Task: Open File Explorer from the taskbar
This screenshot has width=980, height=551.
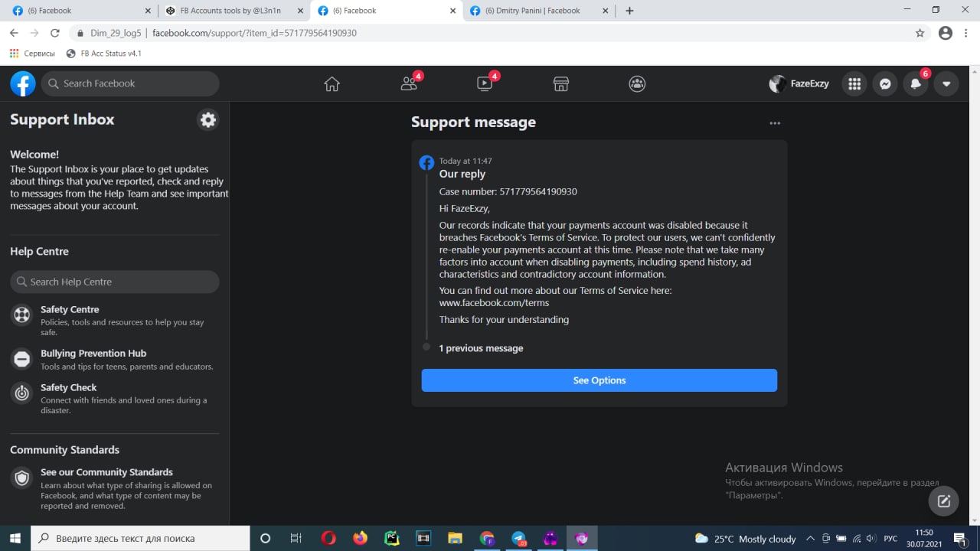Action: [455, 538]
